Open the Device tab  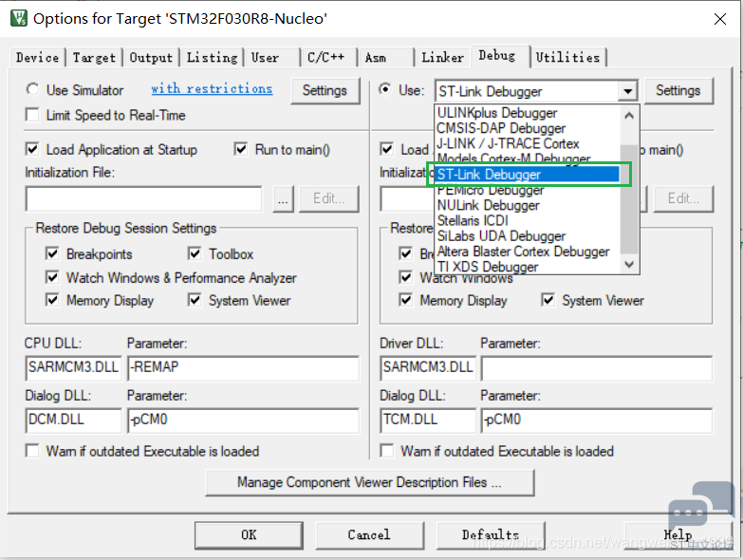37,57
